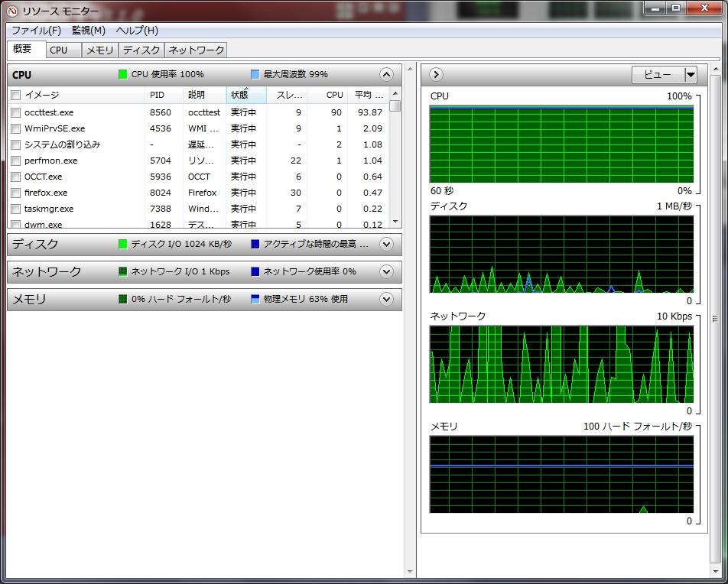Click the CPU usage graph
The image size is (728, 584).
pyautogui.click(x=561, y=144)
